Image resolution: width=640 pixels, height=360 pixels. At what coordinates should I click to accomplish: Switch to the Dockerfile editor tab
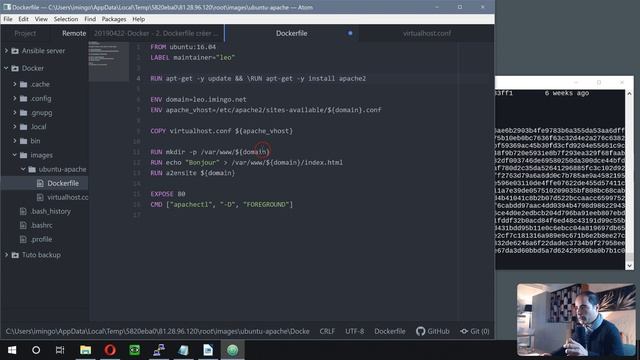291,33
